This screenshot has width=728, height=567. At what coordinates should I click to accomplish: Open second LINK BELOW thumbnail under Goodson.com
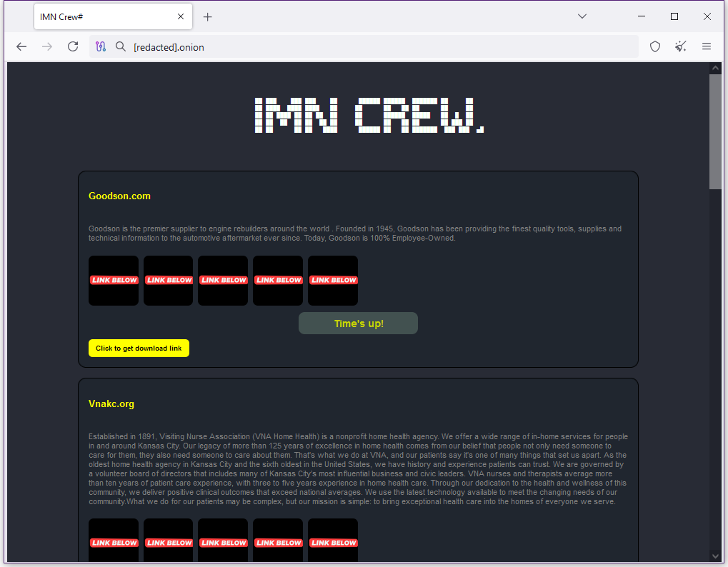[168, 280]
